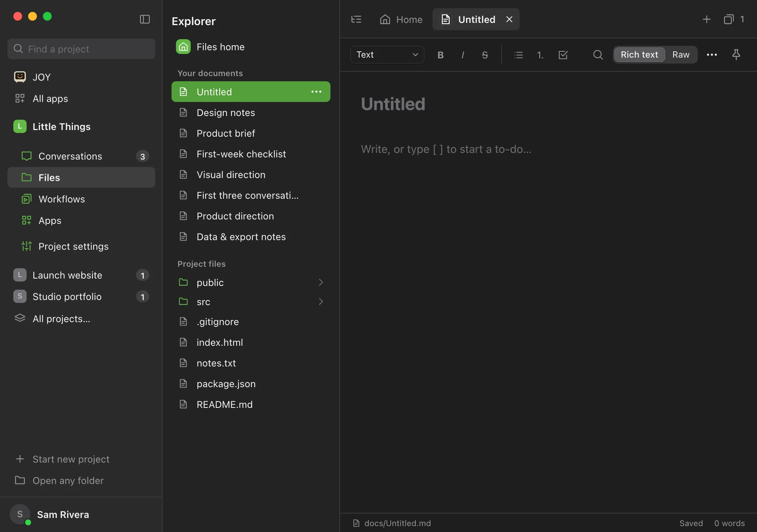This screenshot has width=757, height=532.
Task: Open README.md file
Action: [x=251, y=404]
